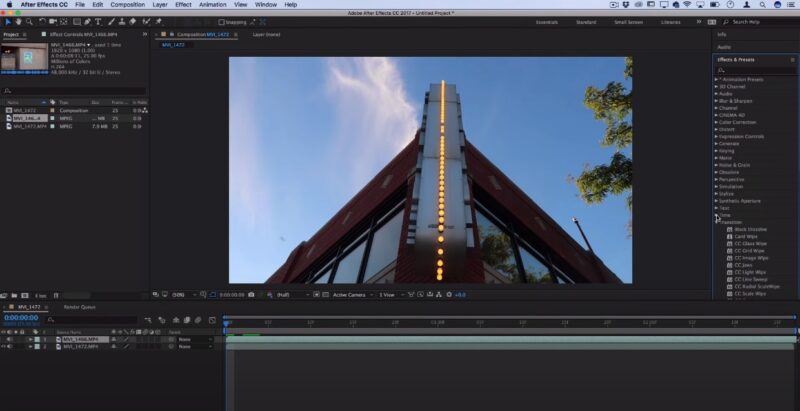Open the 1 View layout dropdown
The image size is (800, 411).
pyautogui.click(x=391, y=295)
